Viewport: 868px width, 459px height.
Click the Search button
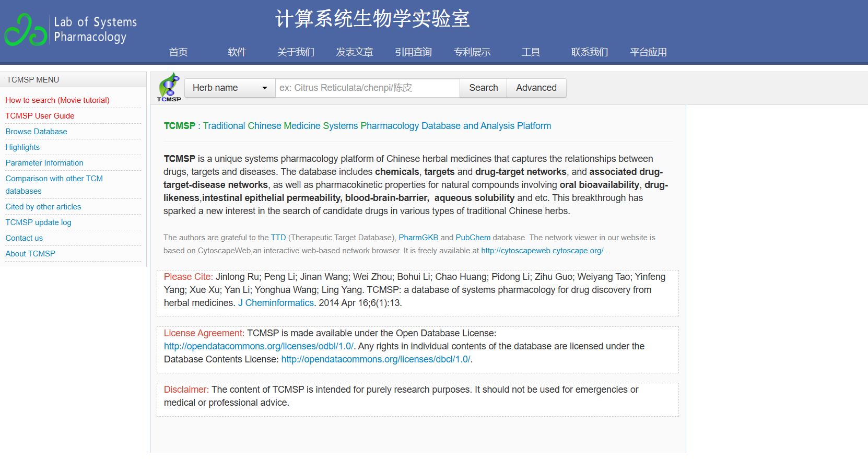point(483,88)
